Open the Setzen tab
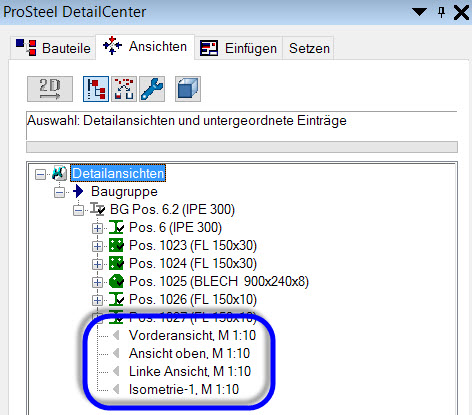This screenshot has width=472, height=415. coord(309,48)
